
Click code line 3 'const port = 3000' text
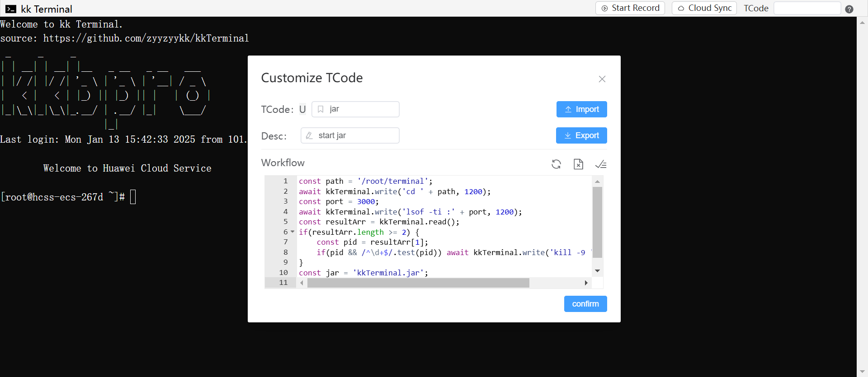pos(339,202)
